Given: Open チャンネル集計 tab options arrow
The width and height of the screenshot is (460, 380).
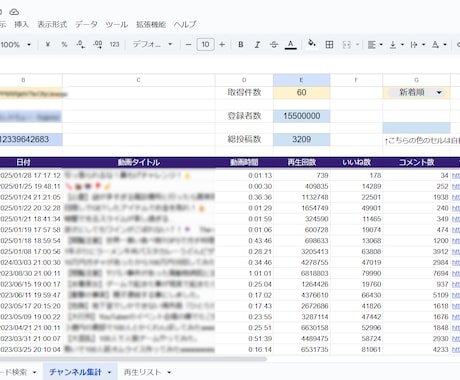Looking at the screenshot, I should (109, 372).
